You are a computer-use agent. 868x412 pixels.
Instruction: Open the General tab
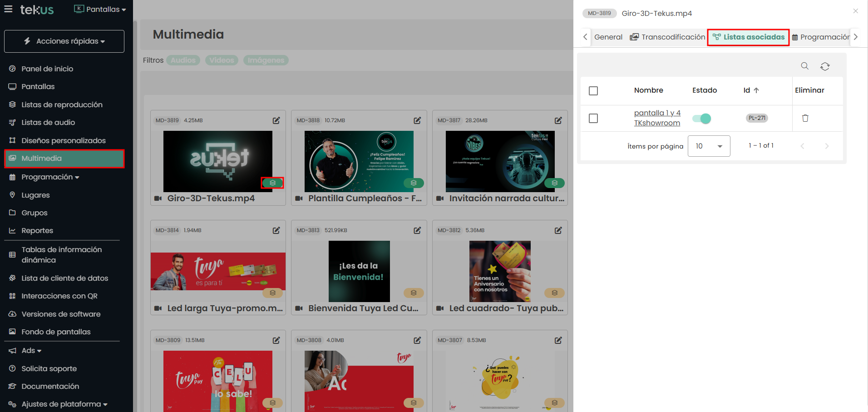point(608,37)
